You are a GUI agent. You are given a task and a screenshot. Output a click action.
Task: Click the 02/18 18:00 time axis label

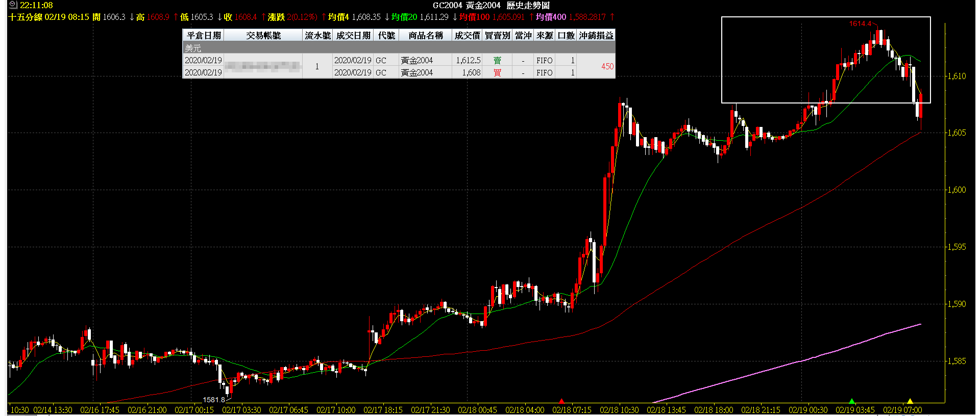[x=714, y=410]
